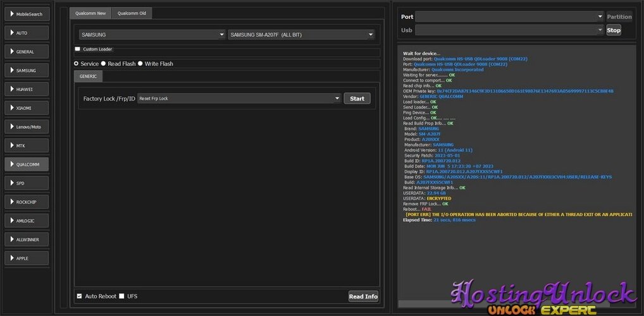The height and width of the screenshot is (316, 644).
Task: Open the AUTO sidebar section
Action: pos(27,33)
